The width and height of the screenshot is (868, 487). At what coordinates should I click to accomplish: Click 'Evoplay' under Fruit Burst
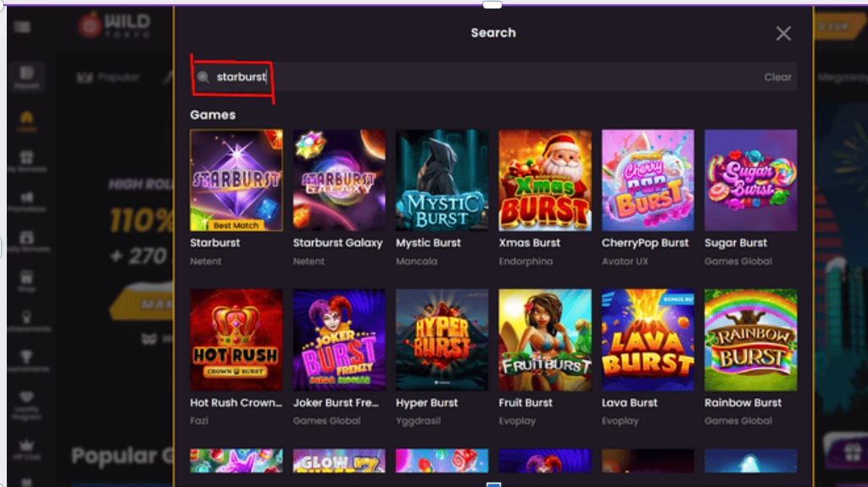(517, 421)
